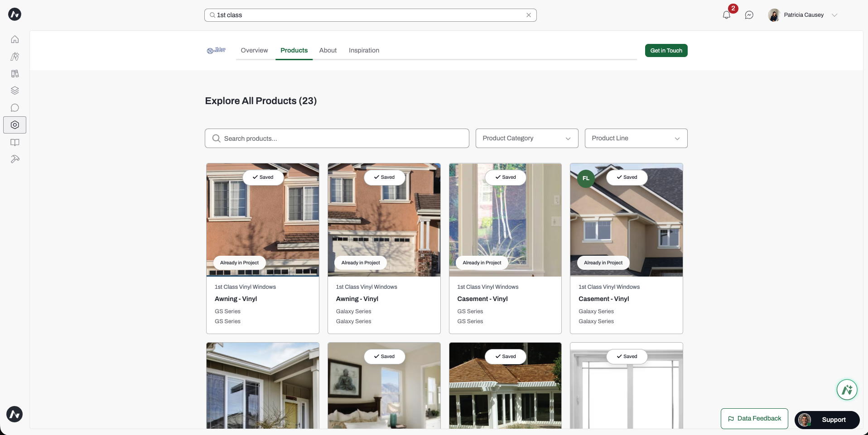Focus the Search products field

pos(337,139)
